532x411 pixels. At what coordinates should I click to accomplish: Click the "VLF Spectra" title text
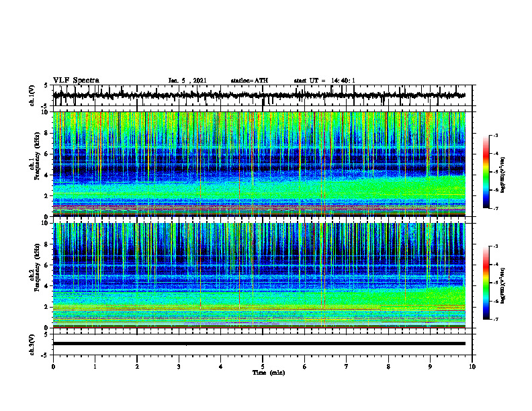[76, 81]
